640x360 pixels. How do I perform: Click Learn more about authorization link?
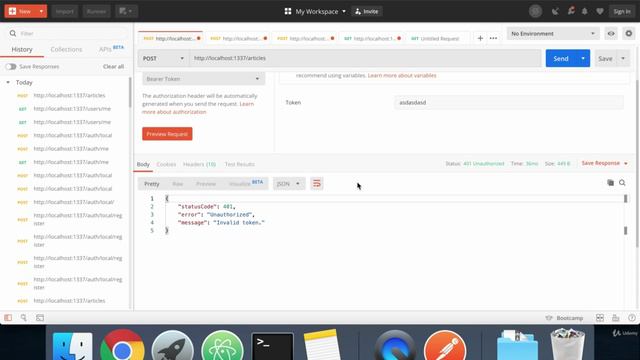(198, 108)
